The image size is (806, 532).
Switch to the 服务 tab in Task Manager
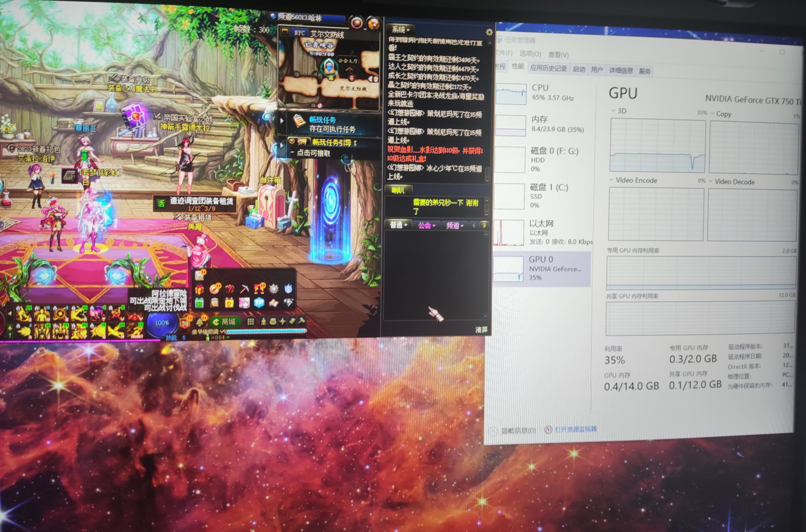click(x=645, y=71)
